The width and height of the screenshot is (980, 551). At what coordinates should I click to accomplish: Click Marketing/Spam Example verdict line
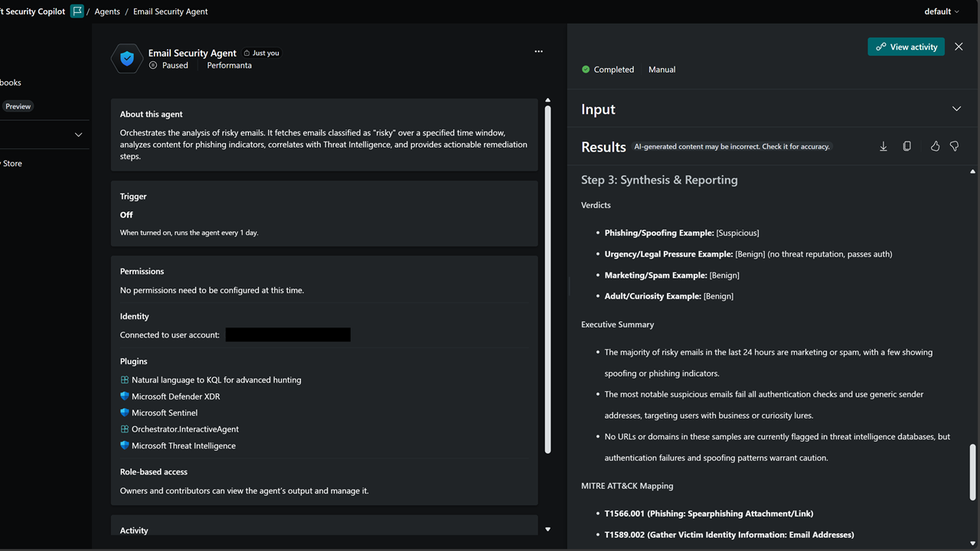(x=671, y=275)
